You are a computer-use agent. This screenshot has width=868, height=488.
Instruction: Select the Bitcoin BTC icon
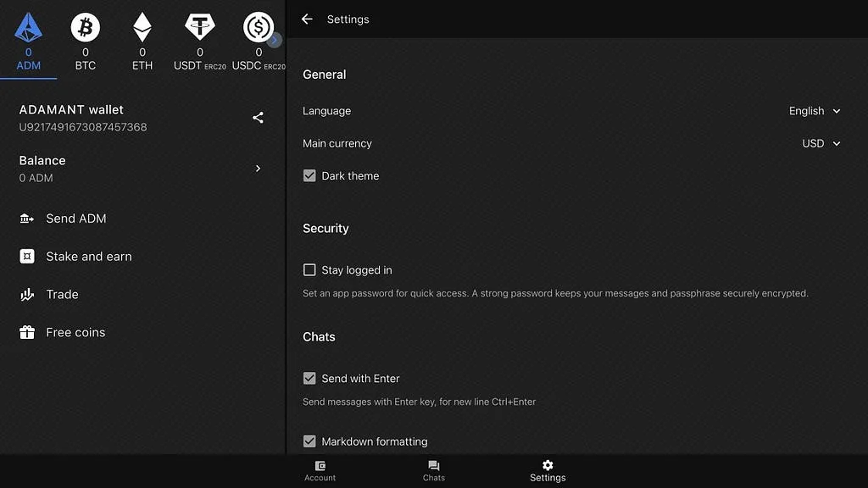point(86,27)
